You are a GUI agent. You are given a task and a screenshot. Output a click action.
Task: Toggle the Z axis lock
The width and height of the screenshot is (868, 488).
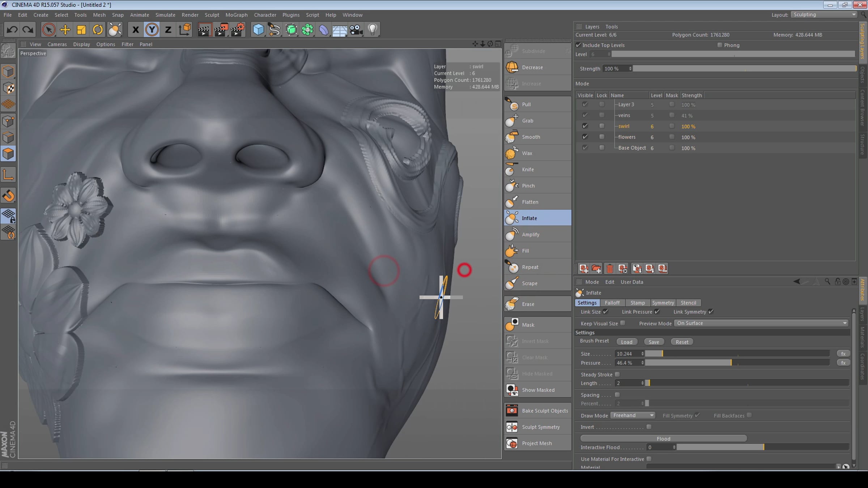pos(168,30)
